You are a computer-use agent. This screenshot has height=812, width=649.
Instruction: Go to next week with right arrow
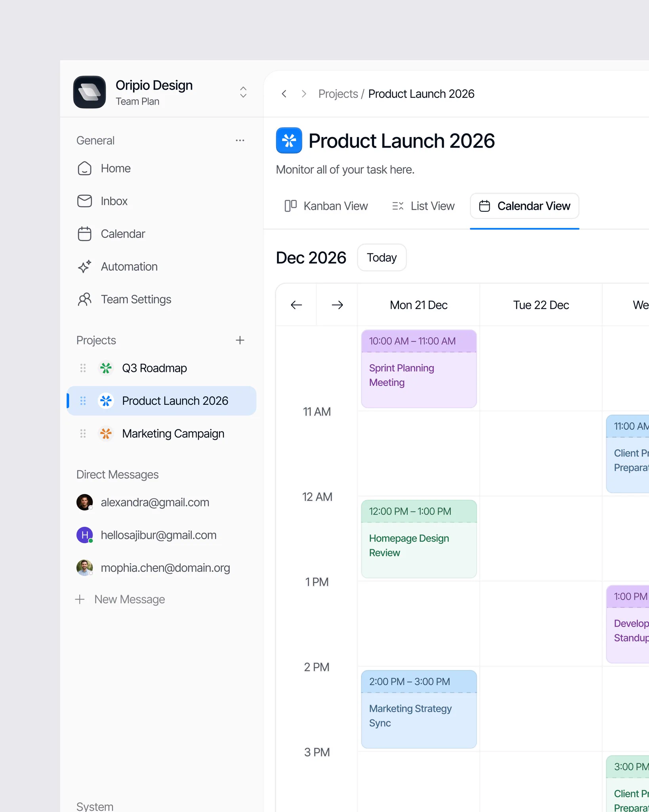pyautogui.click(x=337, y=305)
